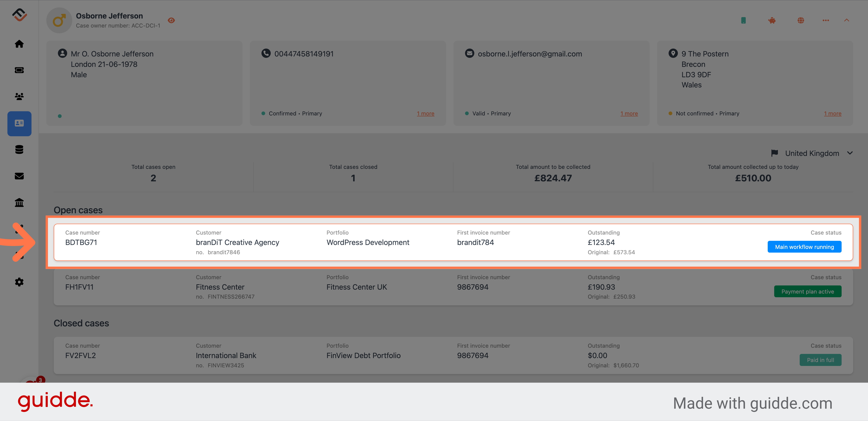Open closed case FV2FVL2 row
The height and width of the screenshot is (421, 868).
(453, 355)
